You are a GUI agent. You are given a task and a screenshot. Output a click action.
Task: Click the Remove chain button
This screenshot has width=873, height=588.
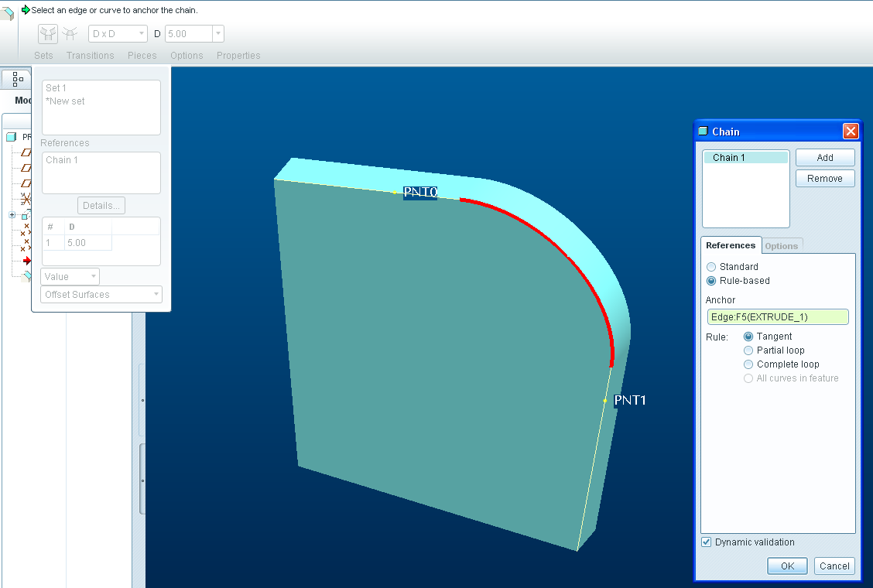pos(824,178)
